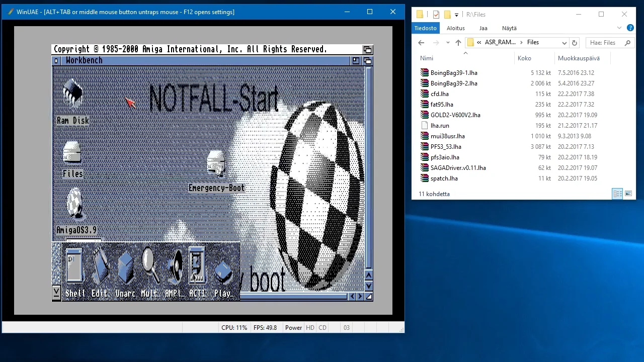Select lha.run file

(x=440, y=126)
